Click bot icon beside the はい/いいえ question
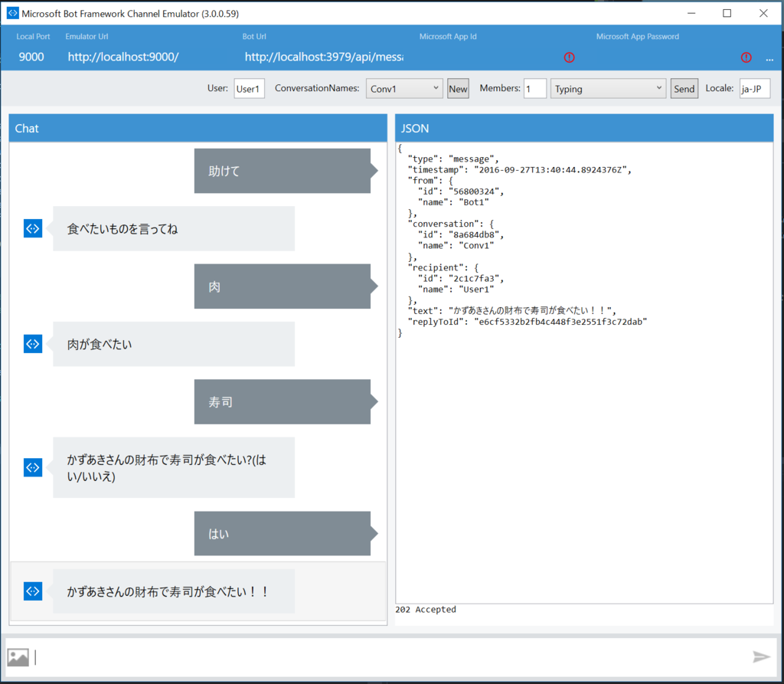 (x=33, y=467)
